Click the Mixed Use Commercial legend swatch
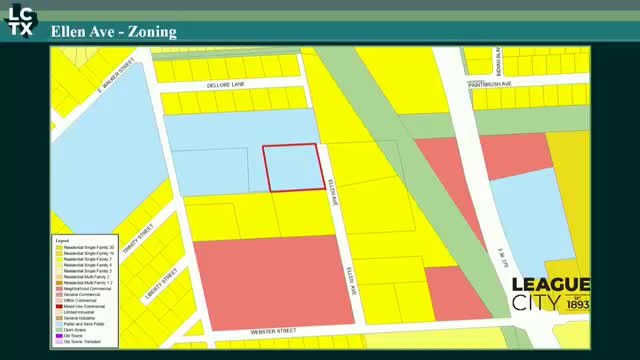Image resolution: width=640 pixels, height=360 pixels. click(x=59, y=306)
